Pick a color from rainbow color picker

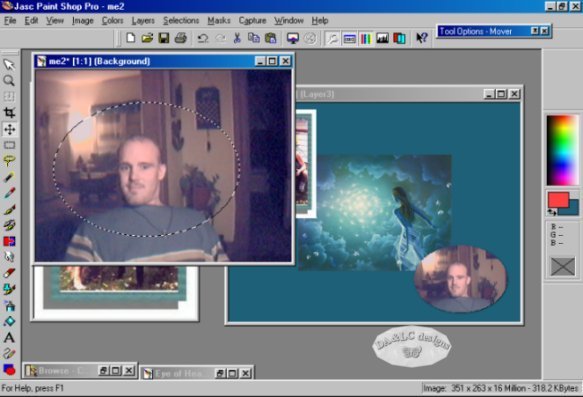coord(562,150)
